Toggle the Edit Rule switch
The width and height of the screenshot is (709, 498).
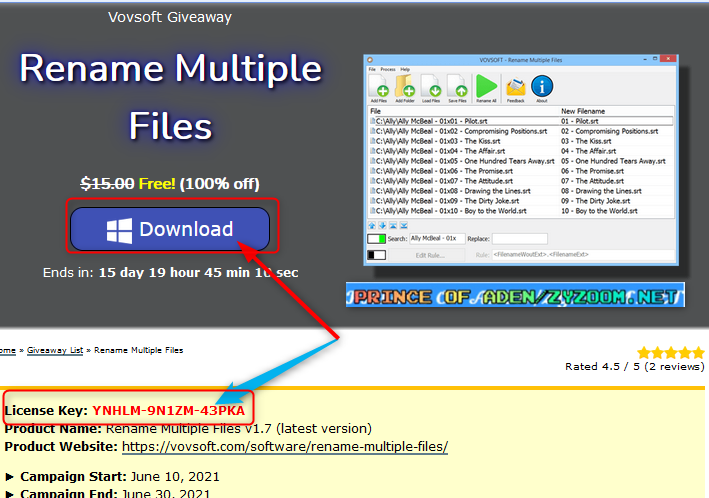click(x=376, y=255)
